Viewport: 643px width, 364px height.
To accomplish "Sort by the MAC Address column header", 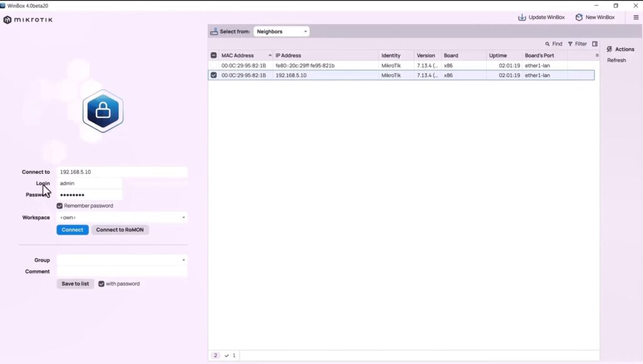I will coord(237,55).
